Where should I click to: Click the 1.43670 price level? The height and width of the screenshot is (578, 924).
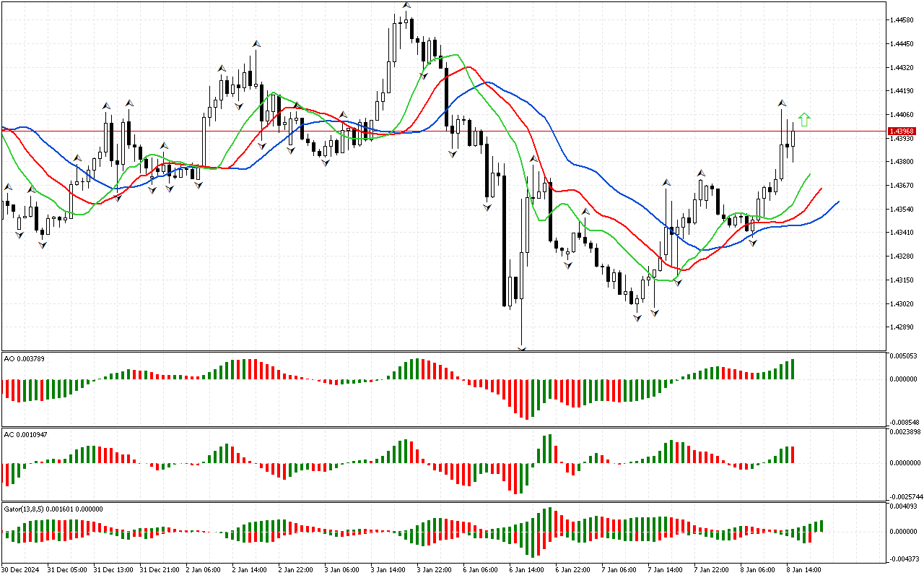coord(902,186)
